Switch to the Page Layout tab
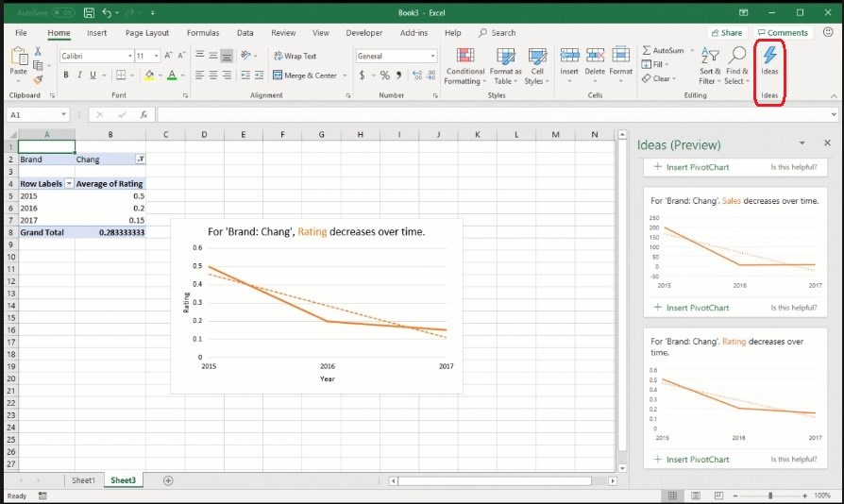 pos(147,33)
